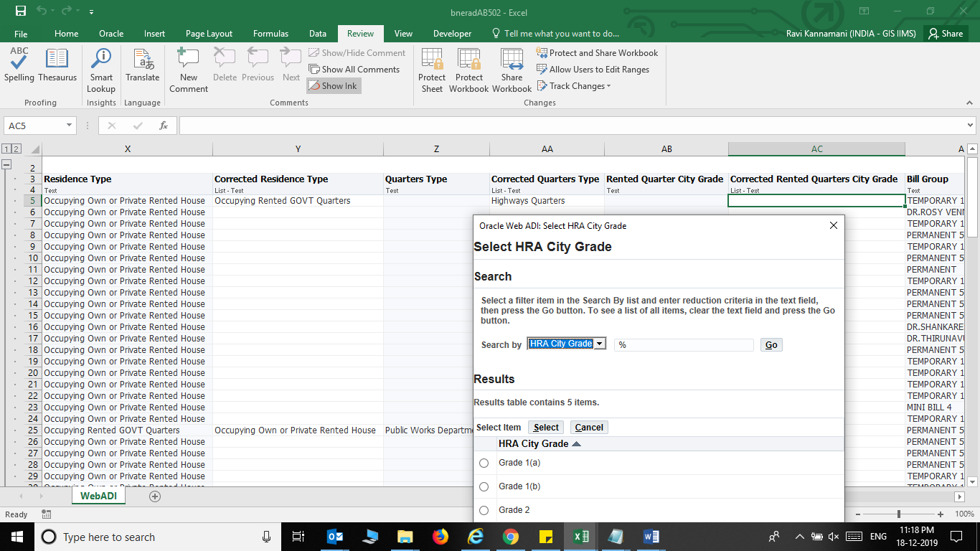980x551 pixels.
Task: Click Show/Hide Comment
Action: coord(357,53)
